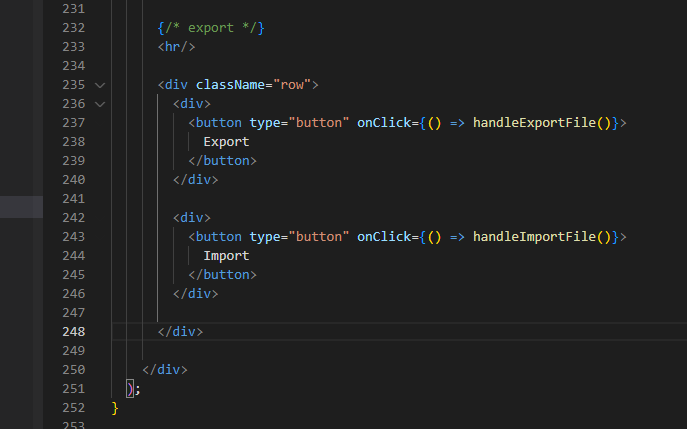Click line number 232 in the gutter

click(74, 28)
